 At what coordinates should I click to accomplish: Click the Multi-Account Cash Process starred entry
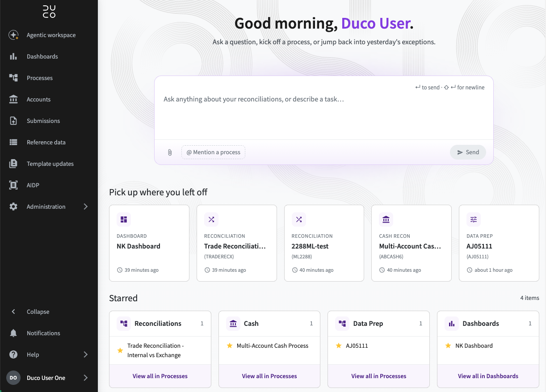click(273, 346)
